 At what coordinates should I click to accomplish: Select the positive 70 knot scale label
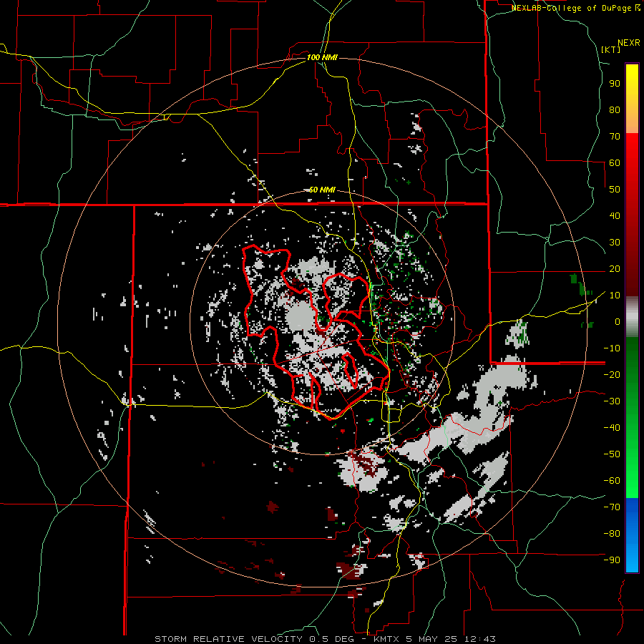pos(615,137)
